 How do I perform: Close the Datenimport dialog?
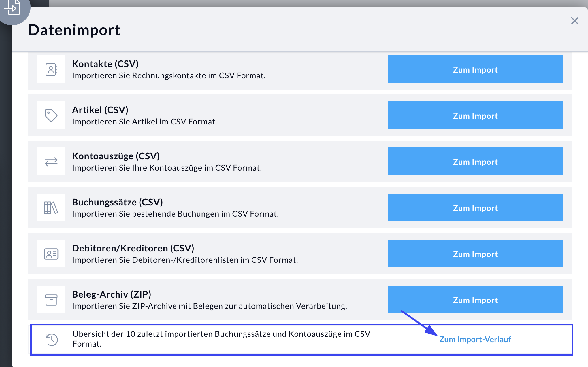pyautogui.click(x=574, y=21)
